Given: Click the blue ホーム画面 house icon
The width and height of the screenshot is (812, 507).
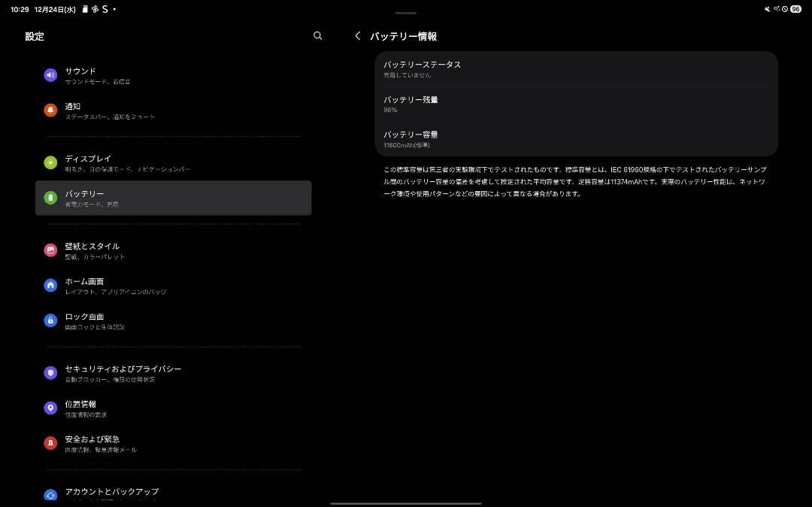Looking at the screenshot, I should click(50, 285).
